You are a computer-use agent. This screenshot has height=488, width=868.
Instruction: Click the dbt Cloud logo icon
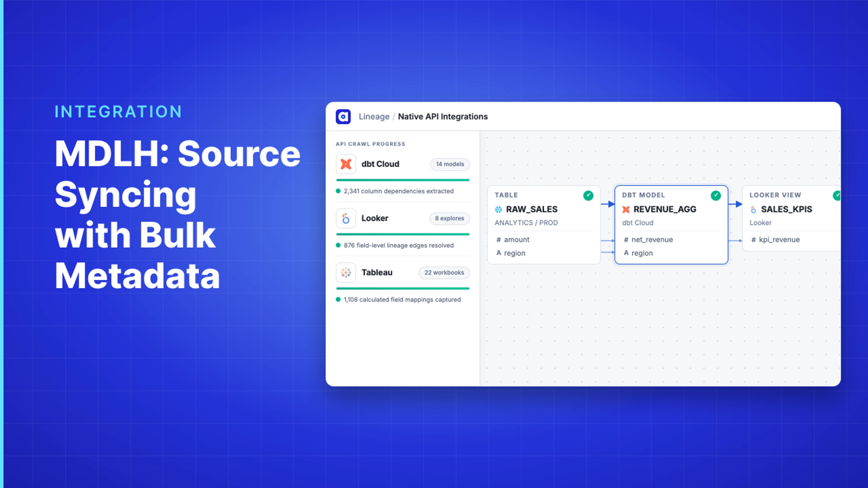346,164
